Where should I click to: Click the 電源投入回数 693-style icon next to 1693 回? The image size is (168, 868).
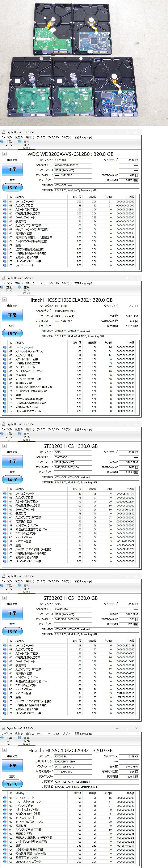click(137, 467)
